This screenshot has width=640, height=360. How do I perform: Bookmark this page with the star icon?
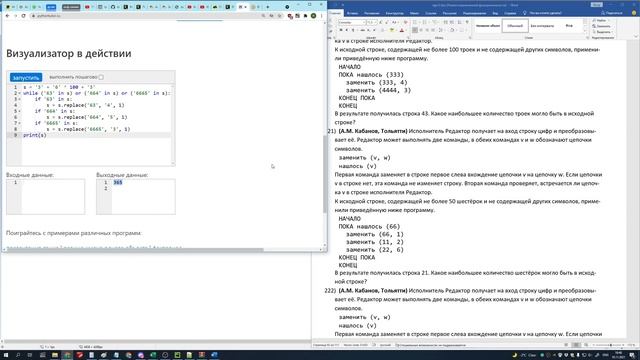click(280, 16)
